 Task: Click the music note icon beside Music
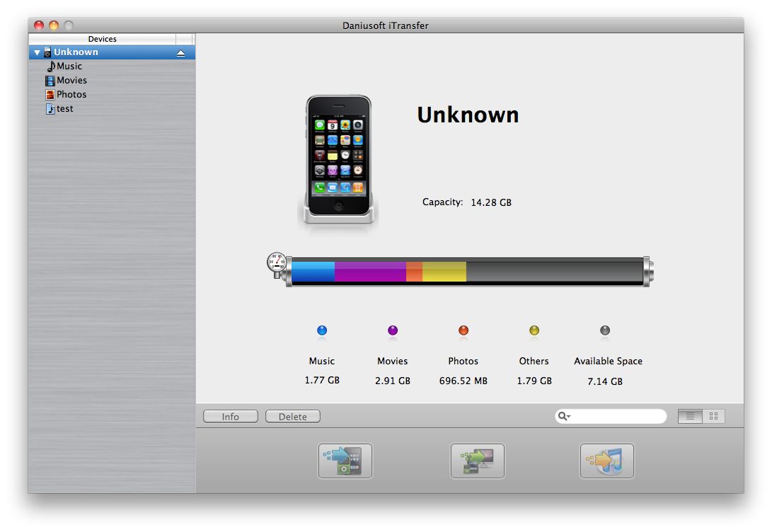pyautogui.click(x=51, y=66)
